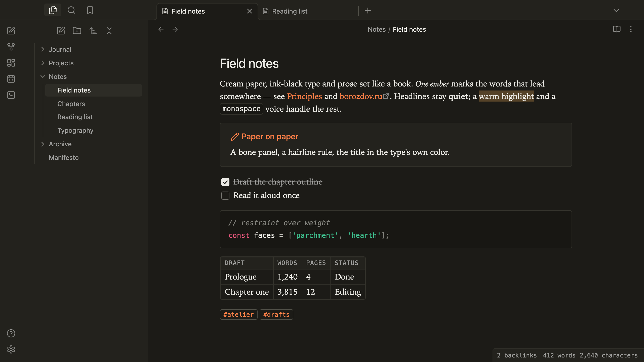Collapse all folders icon in explorer
The image size is (644, 362).
(109, 31)
